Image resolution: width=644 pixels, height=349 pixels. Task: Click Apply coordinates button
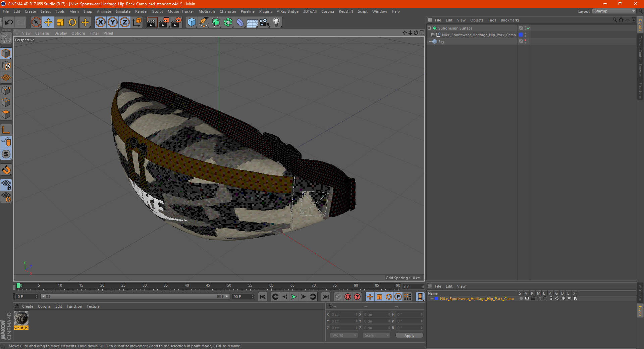point(409,335)
